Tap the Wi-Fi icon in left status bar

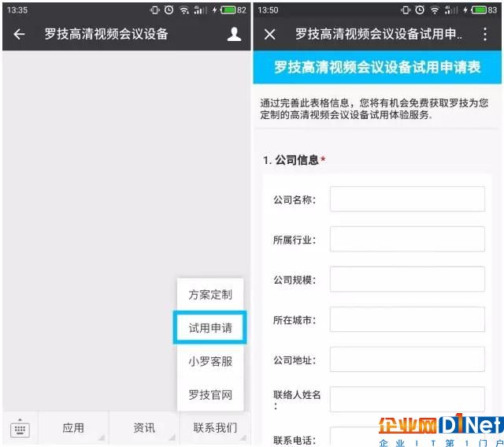pyautogui.click(x=184, y=10)
